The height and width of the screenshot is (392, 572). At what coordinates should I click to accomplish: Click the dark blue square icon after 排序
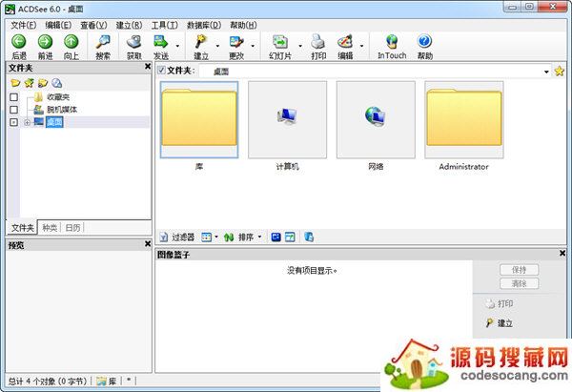point(276,237)
